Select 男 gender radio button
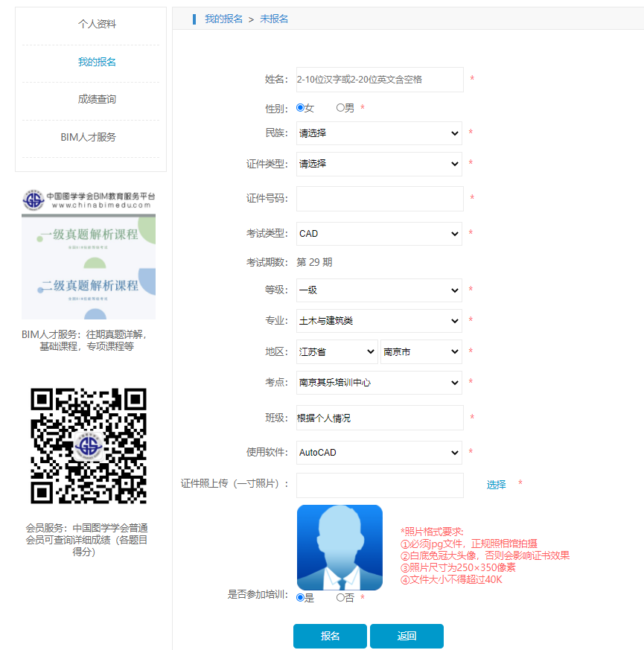644x650 pixels. pyautogui.click(x=341, y=108)
